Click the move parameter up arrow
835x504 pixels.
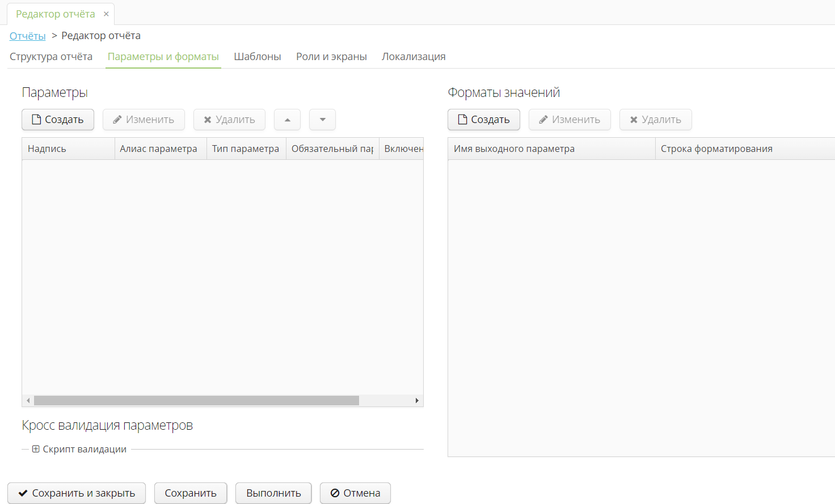pyautogui.click(x=288, y=120)
